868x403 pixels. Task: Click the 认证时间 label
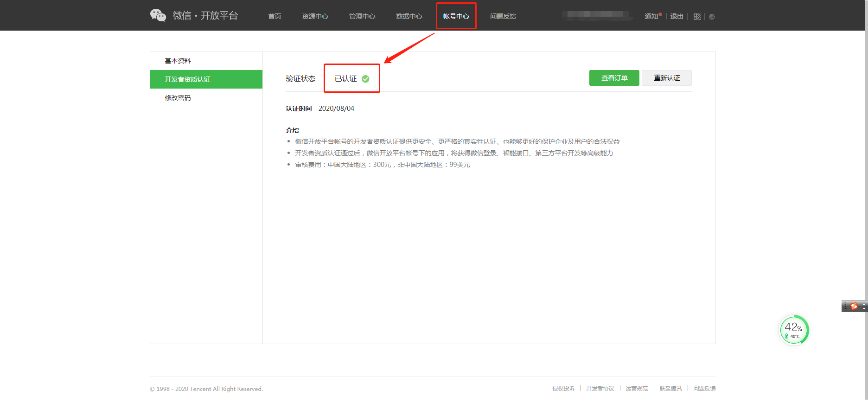coord(299,109)
